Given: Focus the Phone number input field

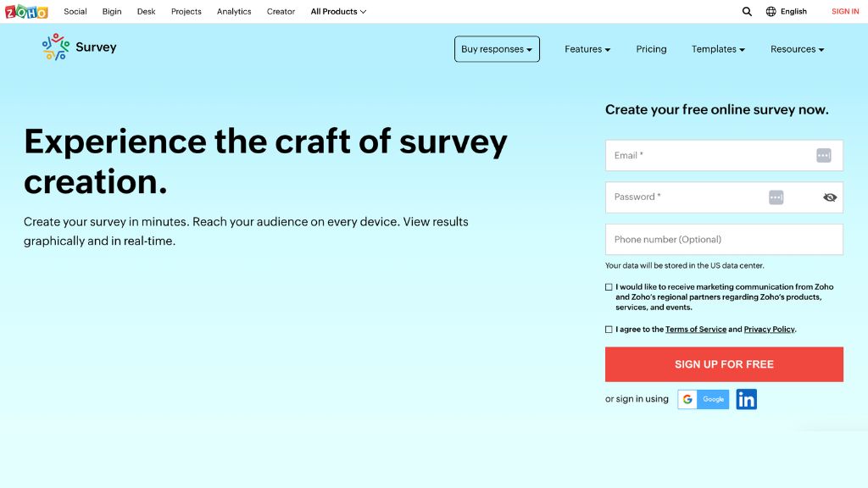Looking at the screenshot, I should pyautogui.click(x=724, y=240).
